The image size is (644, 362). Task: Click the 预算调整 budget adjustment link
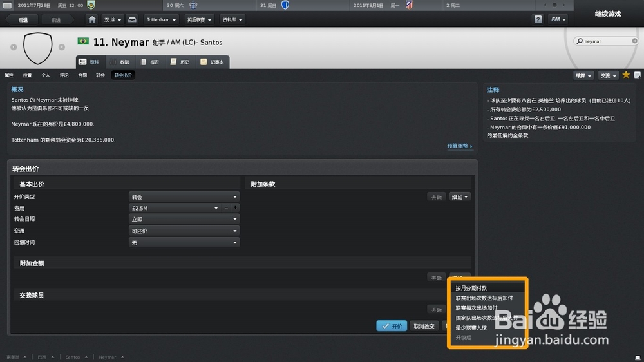[x=460, y=146]
